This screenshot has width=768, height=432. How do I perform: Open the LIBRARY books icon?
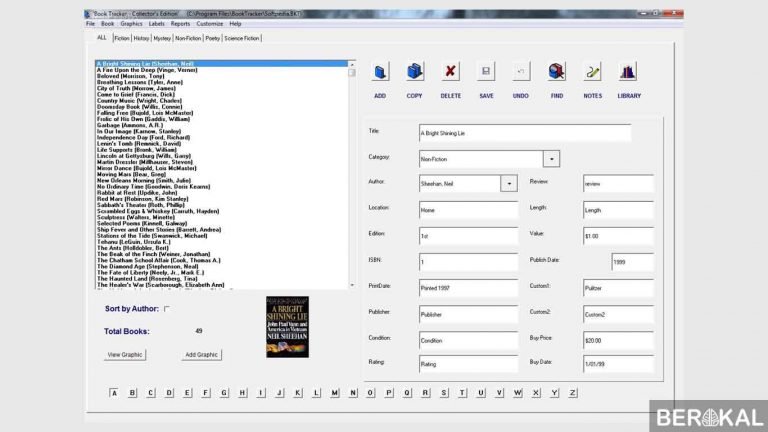click(628, 72)
